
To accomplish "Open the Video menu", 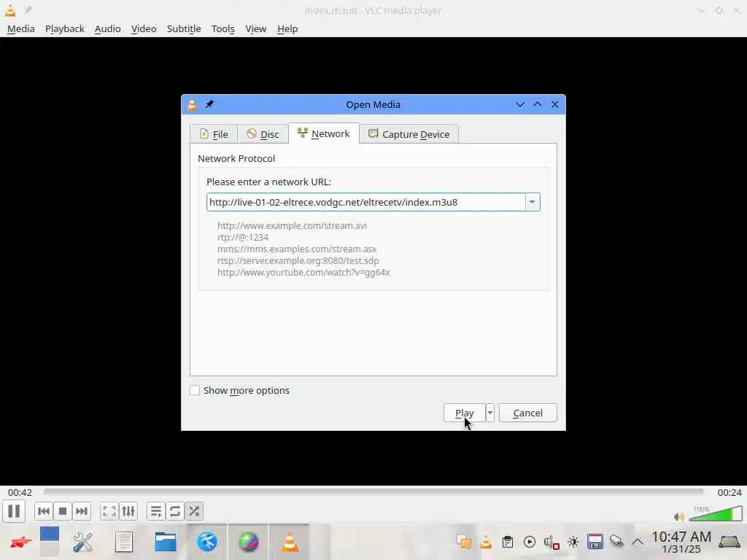I will click(144, 28).
